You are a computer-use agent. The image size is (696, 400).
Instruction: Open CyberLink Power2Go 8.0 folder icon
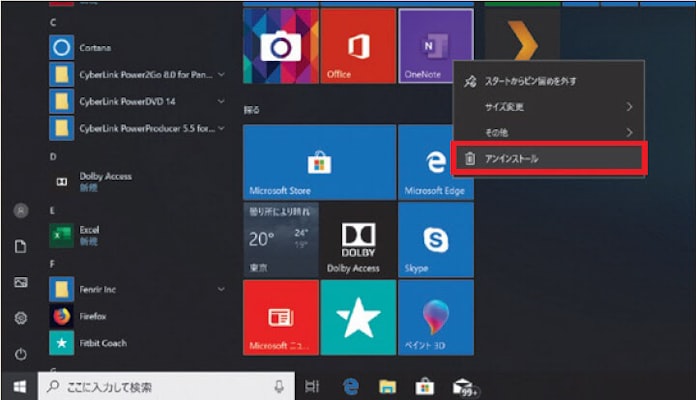[61, 75]
